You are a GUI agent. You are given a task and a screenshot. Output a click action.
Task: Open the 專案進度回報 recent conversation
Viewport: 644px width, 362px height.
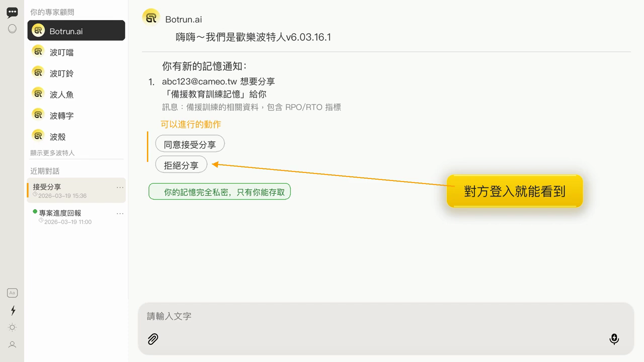[76, 217]
